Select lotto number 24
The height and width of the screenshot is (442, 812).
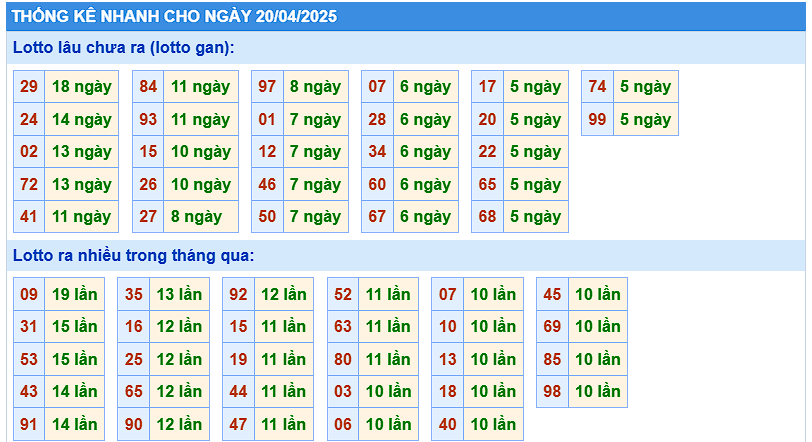point(29,120)
